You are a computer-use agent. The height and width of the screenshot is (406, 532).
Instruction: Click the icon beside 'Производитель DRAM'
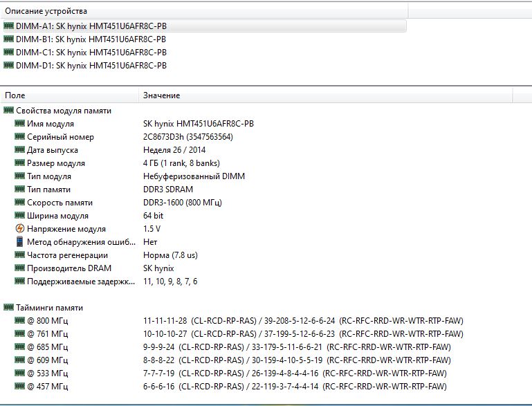pyautogui.click(x=19, y=268)
